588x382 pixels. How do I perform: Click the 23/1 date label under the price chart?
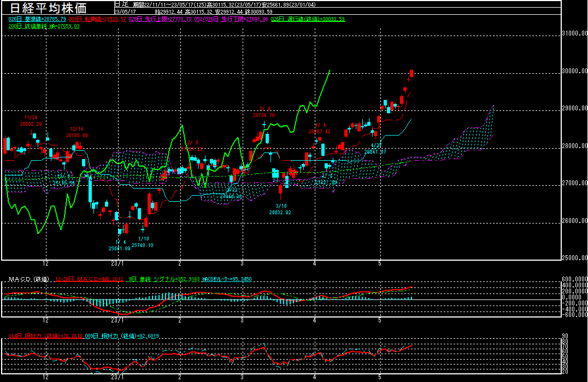[x=117, y=263]
